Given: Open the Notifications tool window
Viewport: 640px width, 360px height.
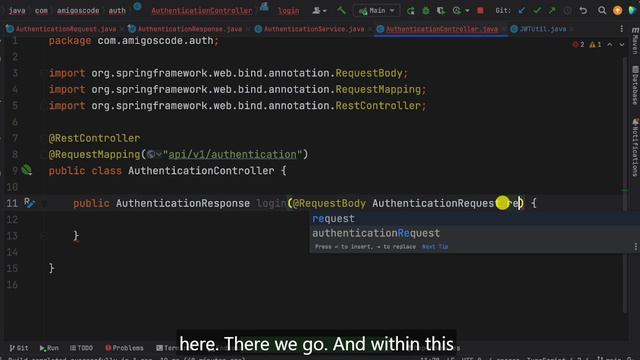Looking at the screenshot, I should click(x=635, y=147).
